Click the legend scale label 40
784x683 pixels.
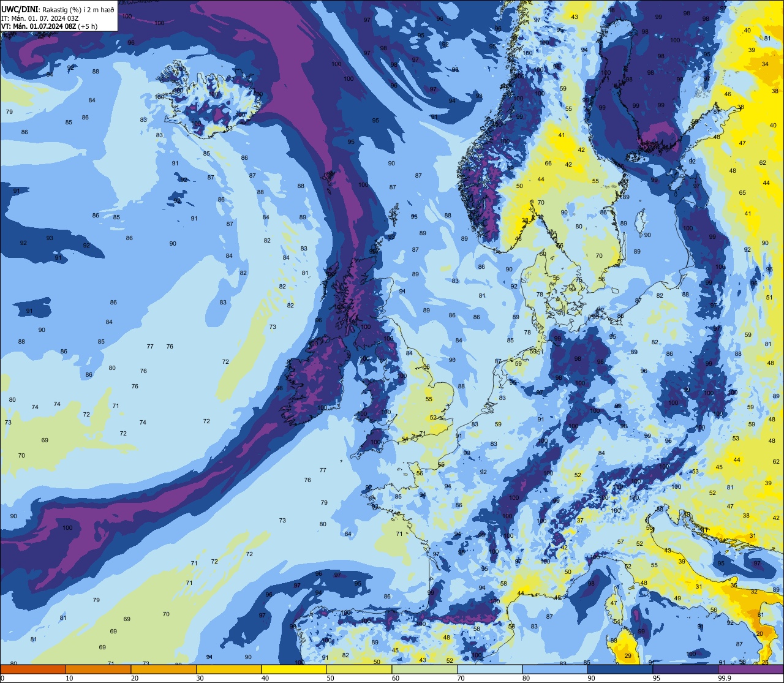[265, 678]
